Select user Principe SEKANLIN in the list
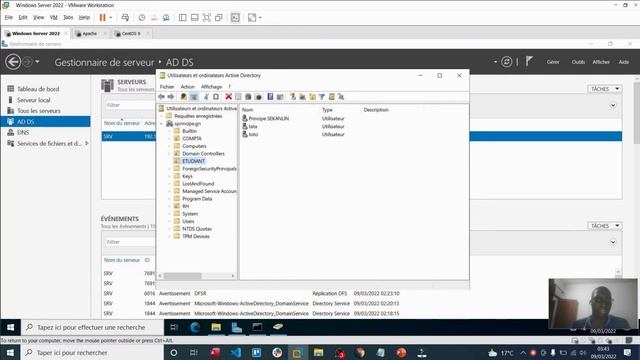The image size is (640, 360). (269, 118)
